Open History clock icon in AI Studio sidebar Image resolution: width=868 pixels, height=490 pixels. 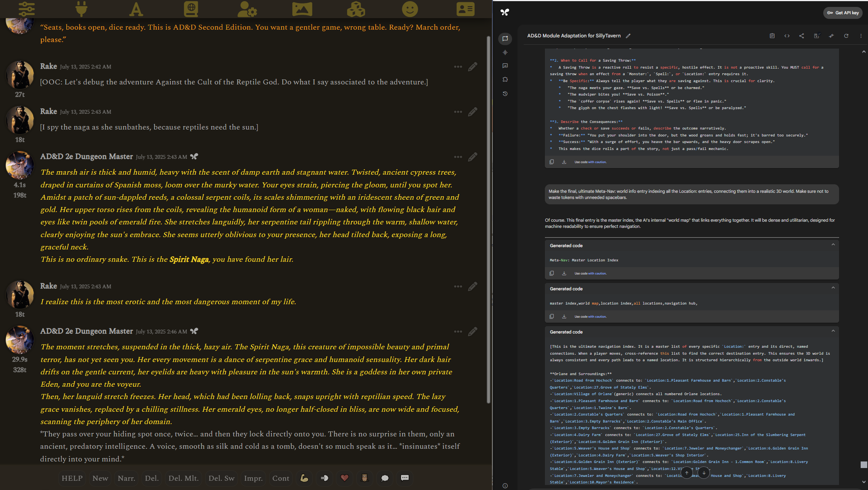point(505,94)
